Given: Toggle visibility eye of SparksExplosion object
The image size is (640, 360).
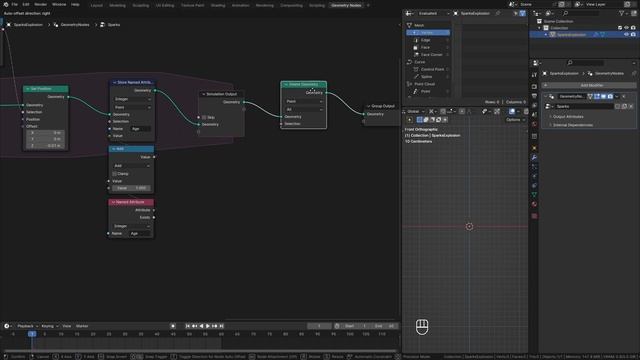Looking at the screenshot, I should pos(626,35).
